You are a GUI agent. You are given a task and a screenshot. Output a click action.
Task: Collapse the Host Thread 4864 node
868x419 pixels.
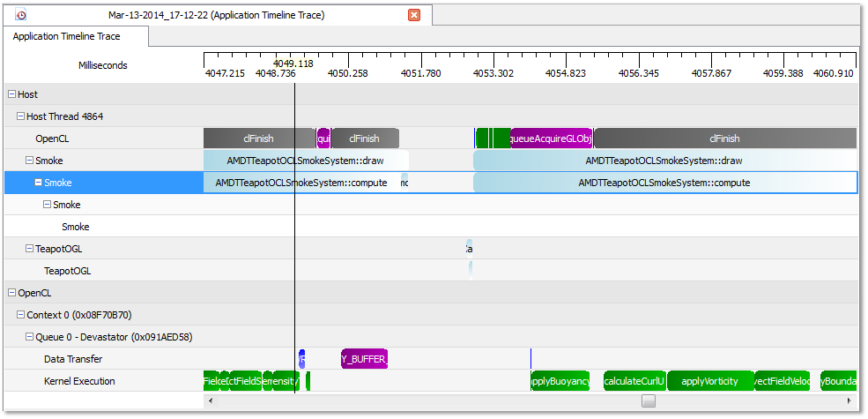(20, 116)
